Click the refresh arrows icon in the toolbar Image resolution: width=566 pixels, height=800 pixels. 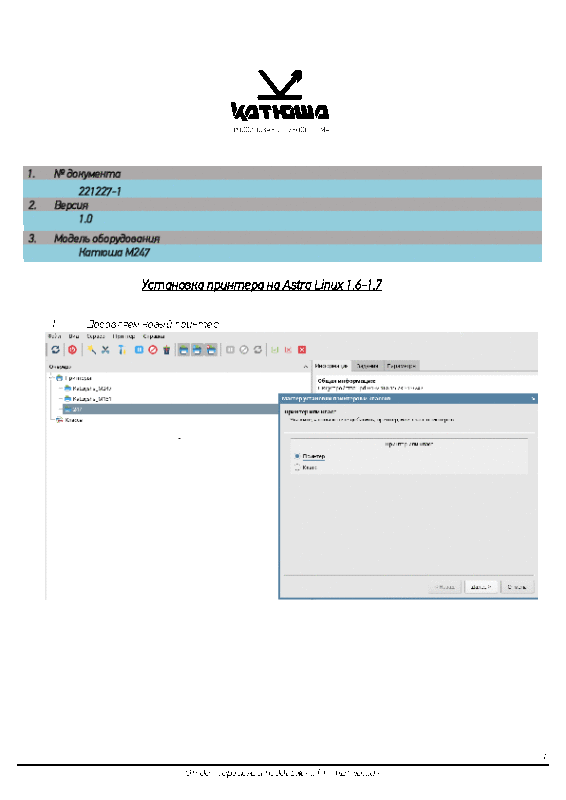coord(55,349)
